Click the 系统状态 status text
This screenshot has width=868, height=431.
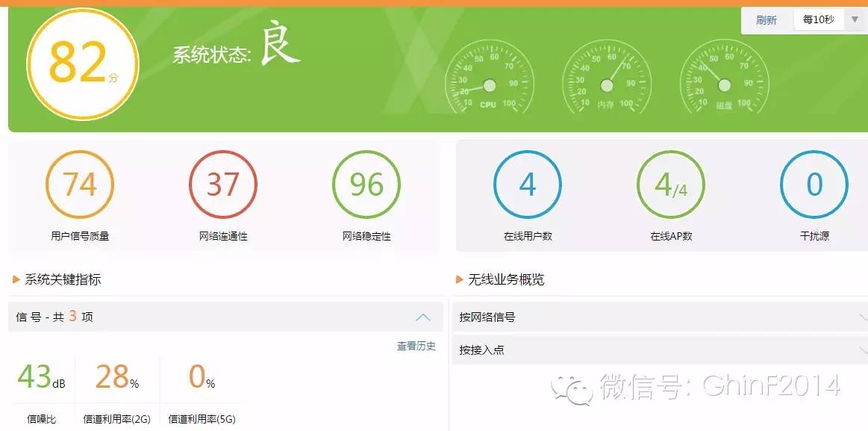[x=212, y=55]
